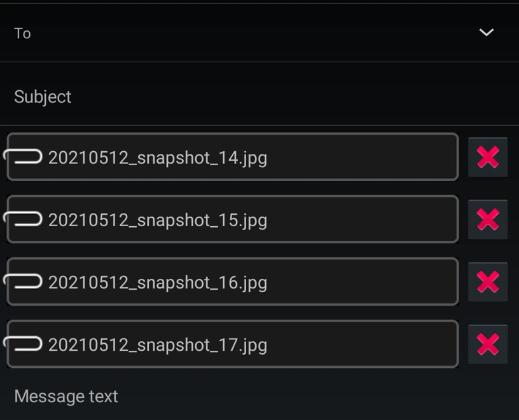Select the snapshot_16.jpg file name text

[x=158, y=283]
